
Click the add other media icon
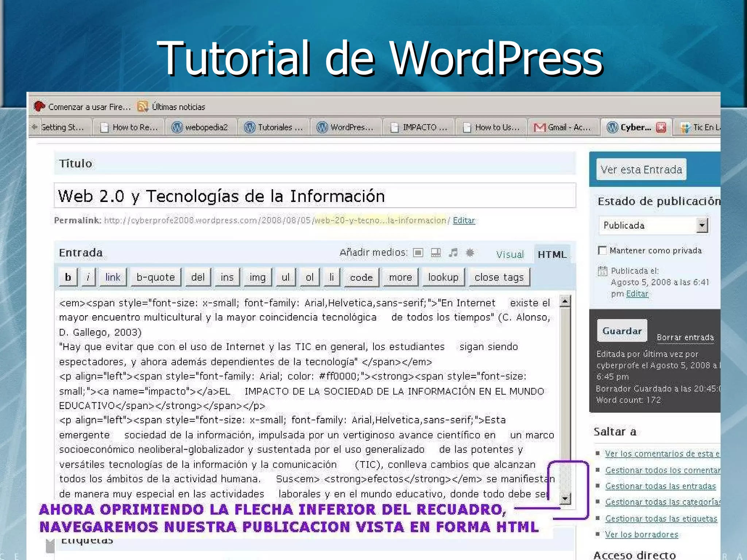coord(470,252)
